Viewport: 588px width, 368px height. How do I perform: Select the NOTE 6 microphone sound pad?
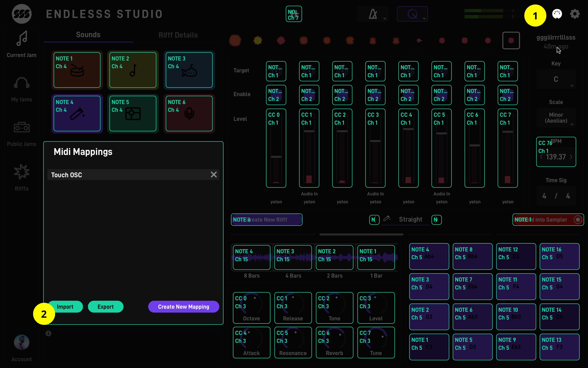click(189, 113)
